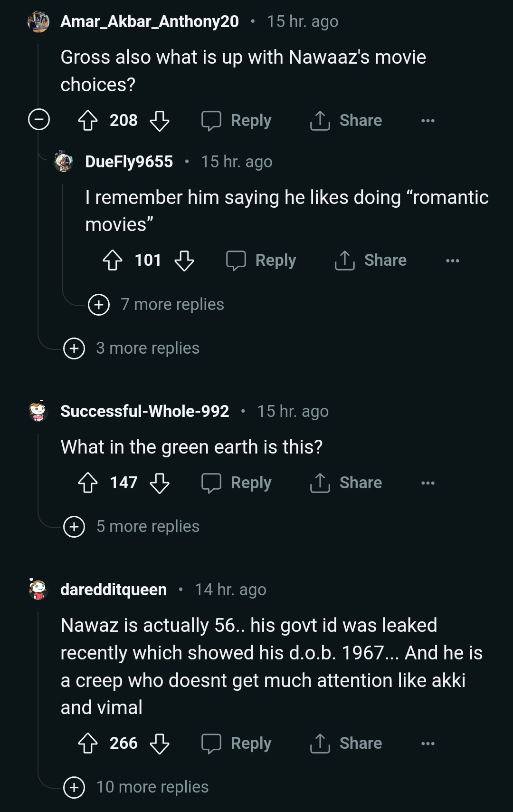
Task: Open daredditqueen's user profile
Action: pos(113,590)
